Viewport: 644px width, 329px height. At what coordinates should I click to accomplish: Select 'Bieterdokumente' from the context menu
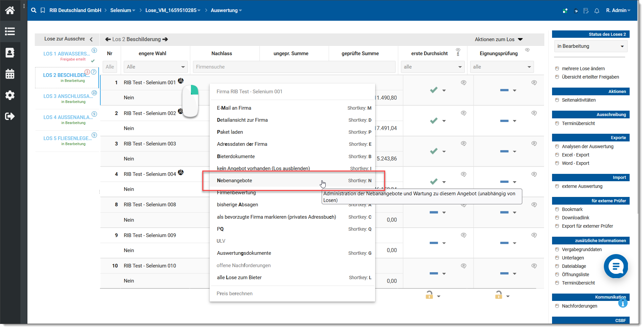pyautogui.click(x=236, y=156)
